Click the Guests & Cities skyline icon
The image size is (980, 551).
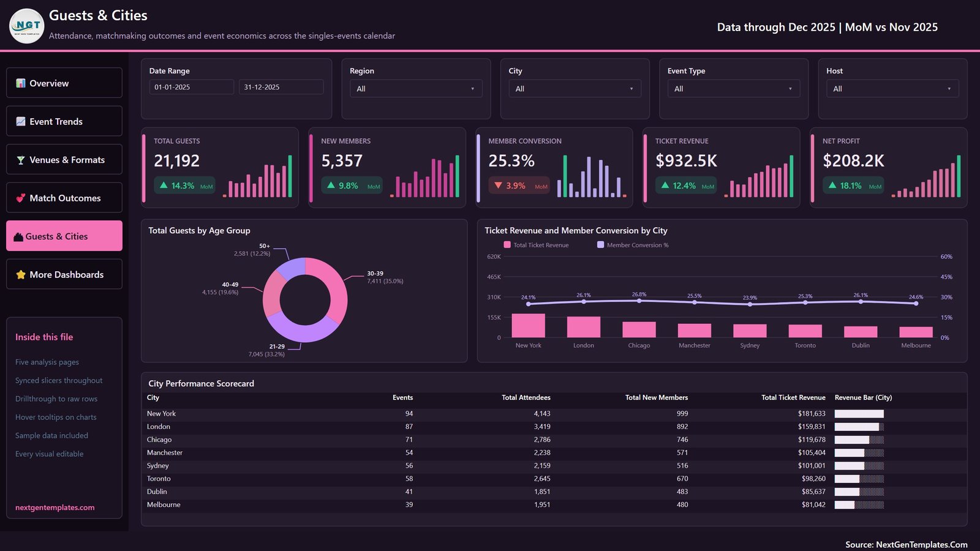tap(18, 237)
